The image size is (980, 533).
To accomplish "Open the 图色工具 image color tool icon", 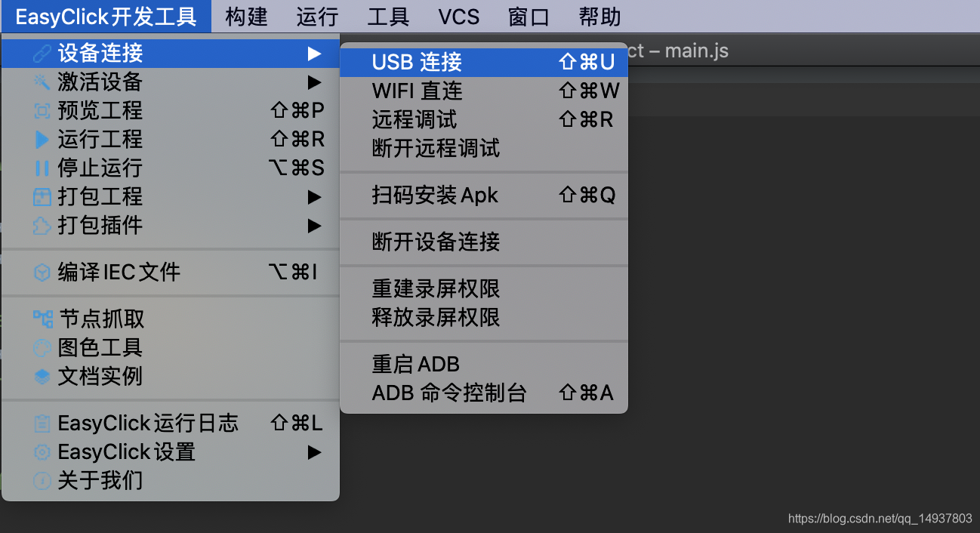I will [42, 347].
